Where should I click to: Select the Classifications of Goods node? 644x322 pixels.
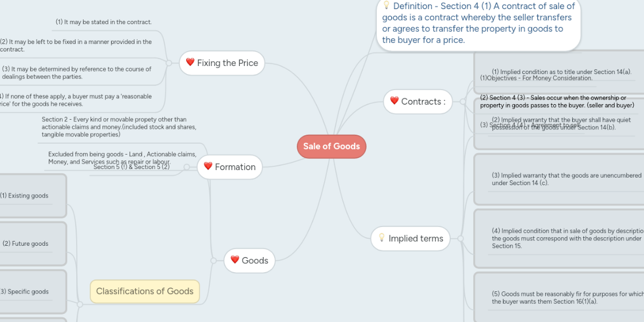pos(144,291)
